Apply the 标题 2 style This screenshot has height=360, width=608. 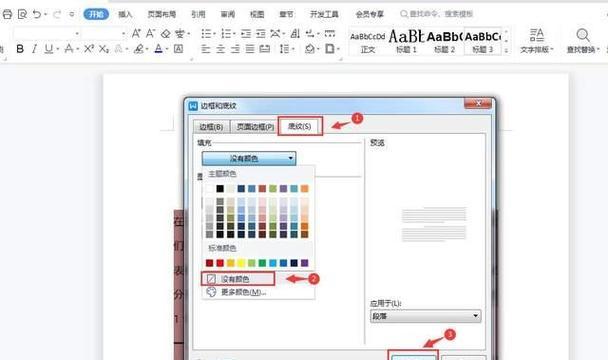(x=444, y=42)
